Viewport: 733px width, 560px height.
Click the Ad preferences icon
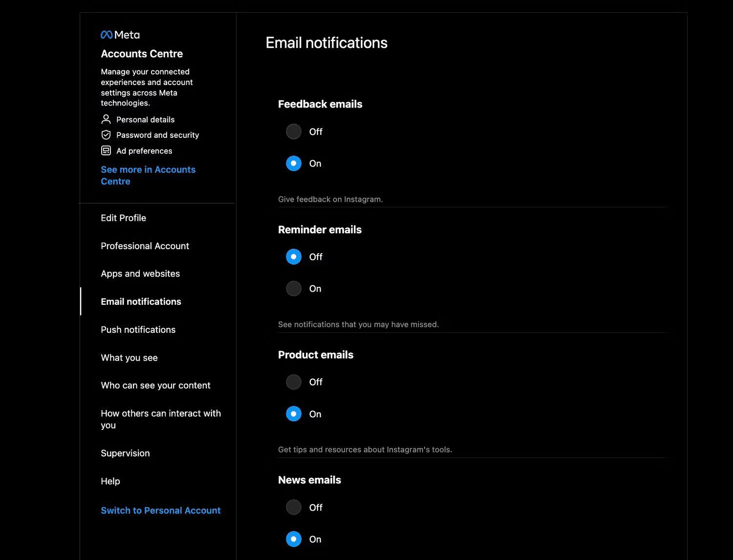[x=106, y=151]
